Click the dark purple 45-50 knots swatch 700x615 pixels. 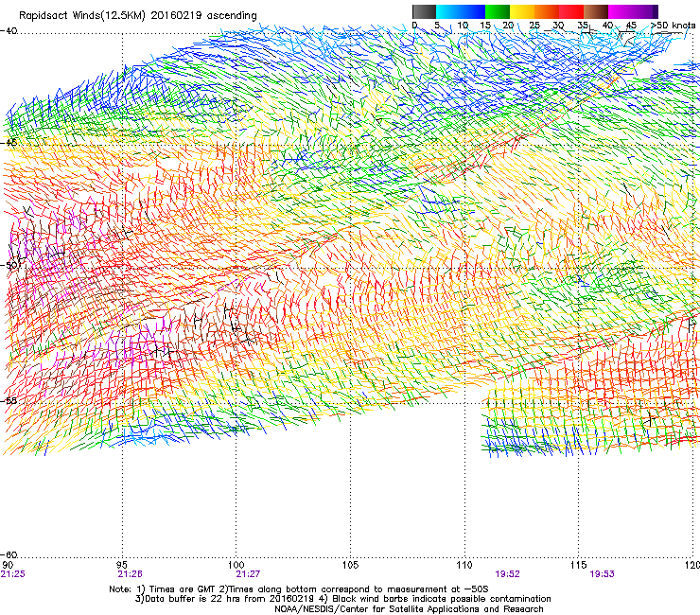coord(645,11)
